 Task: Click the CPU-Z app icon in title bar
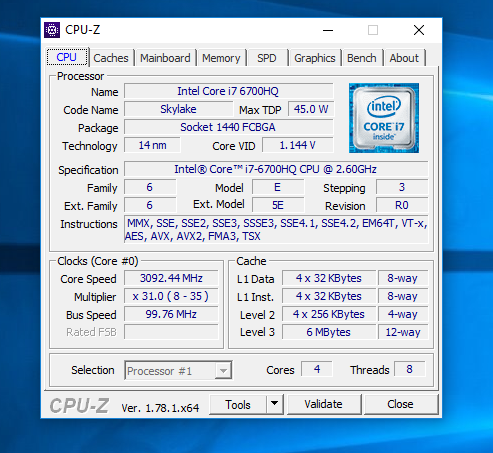point(52,30)
